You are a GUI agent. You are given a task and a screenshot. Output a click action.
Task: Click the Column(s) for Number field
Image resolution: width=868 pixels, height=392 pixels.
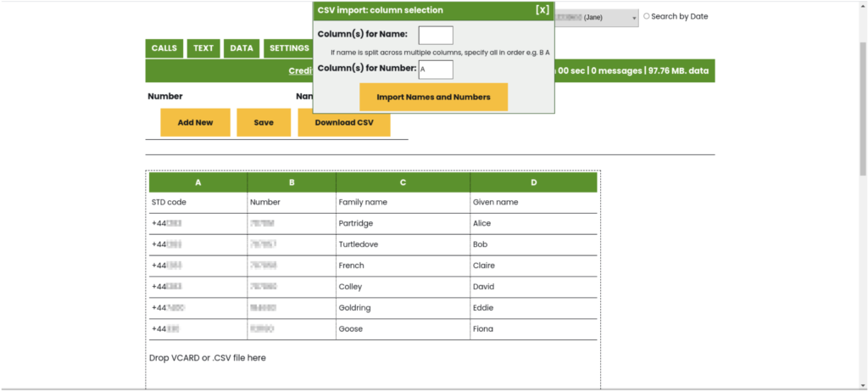pos(436,69)
